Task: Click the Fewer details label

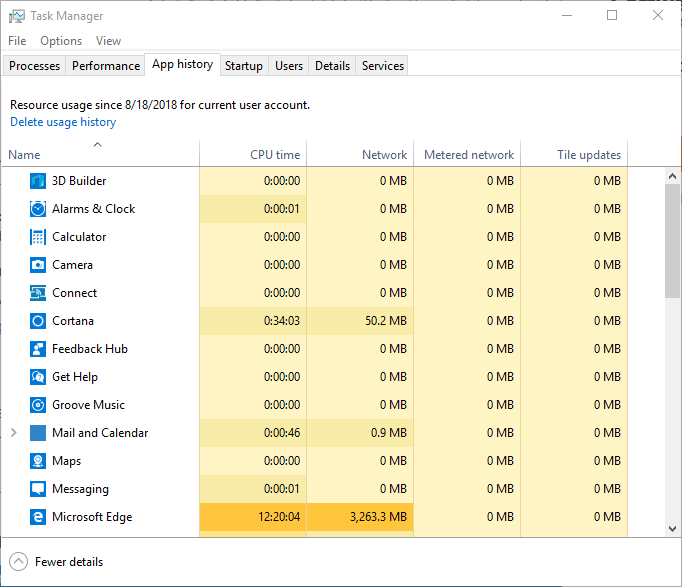Action: pyautogui.click(x=69, y=562)
